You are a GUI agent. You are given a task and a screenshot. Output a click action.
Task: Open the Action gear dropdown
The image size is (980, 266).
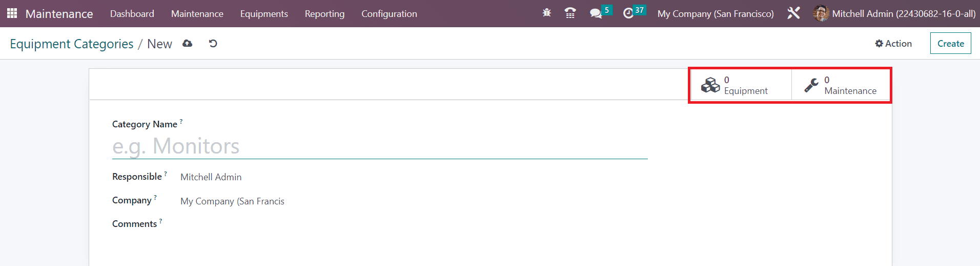pyautogui.click(x=893, y=44)
